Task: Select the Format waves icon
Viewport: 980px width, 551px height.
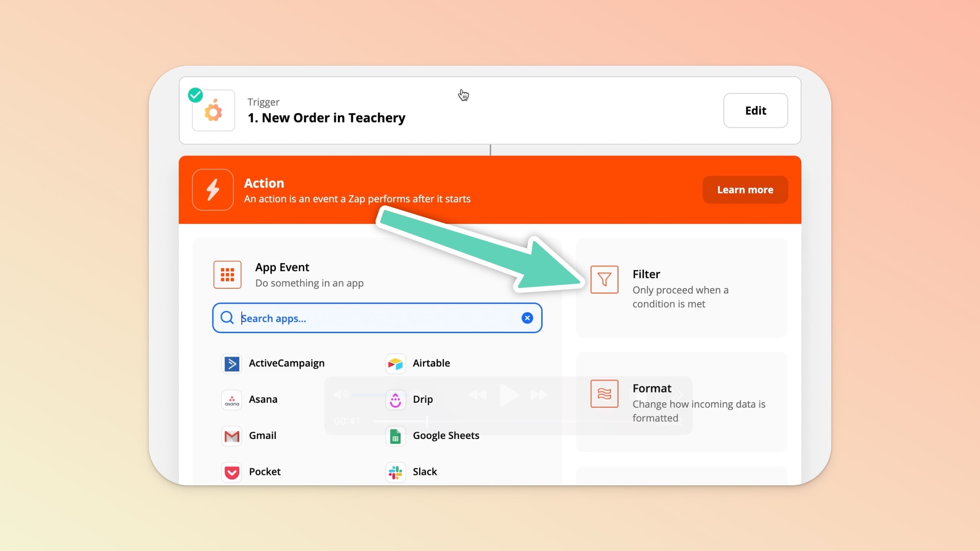Action: point(604,394)
